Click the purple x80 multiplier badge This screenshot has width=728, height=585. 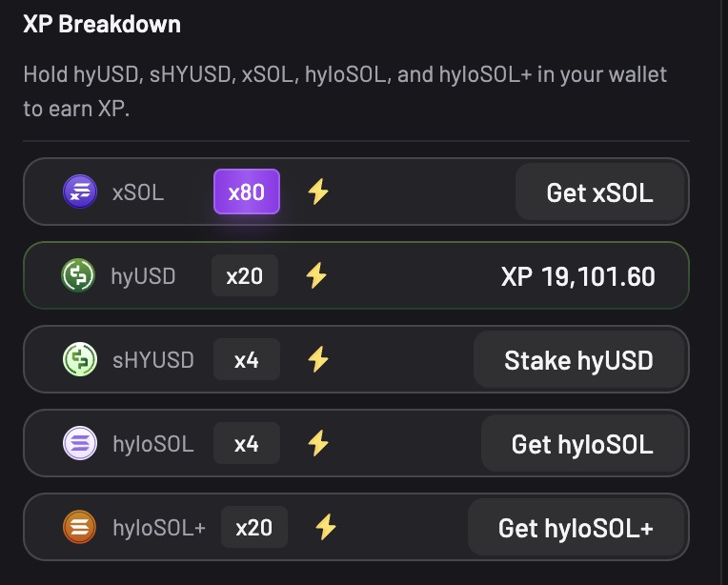coord(247,192)
